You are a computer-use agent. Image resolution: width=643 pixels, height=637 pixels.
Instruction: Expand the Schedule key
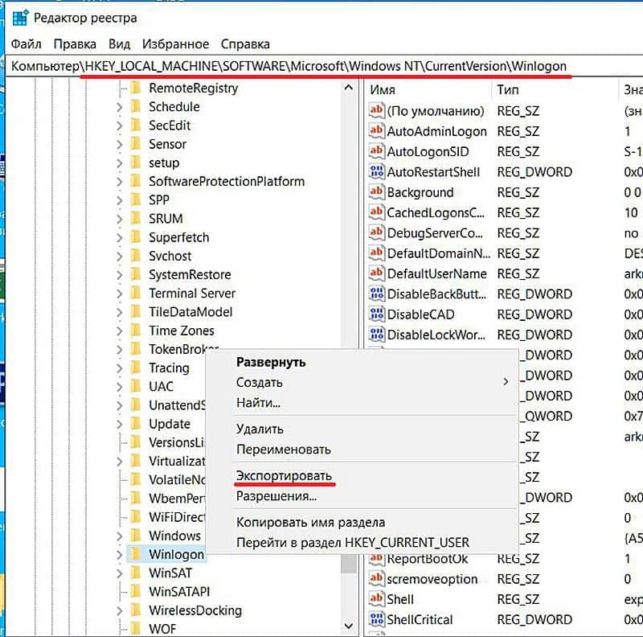[x=119, y=107]
